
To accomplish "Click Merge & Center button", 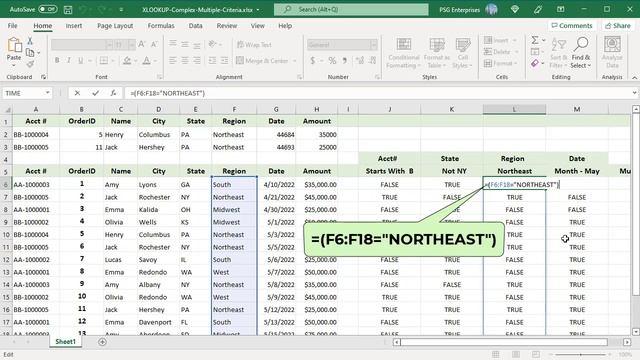I will coord(262,60).
